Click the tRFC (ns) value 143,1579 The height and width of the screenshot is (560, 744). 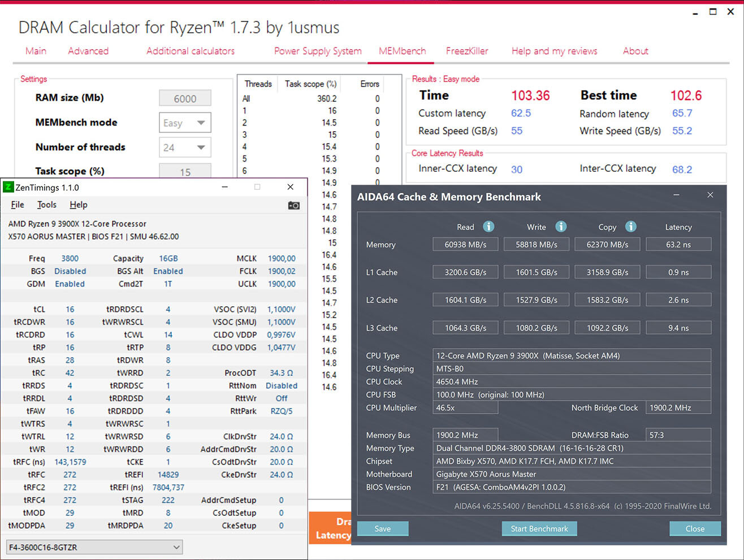pyautogui.click(x=70, y=462)
